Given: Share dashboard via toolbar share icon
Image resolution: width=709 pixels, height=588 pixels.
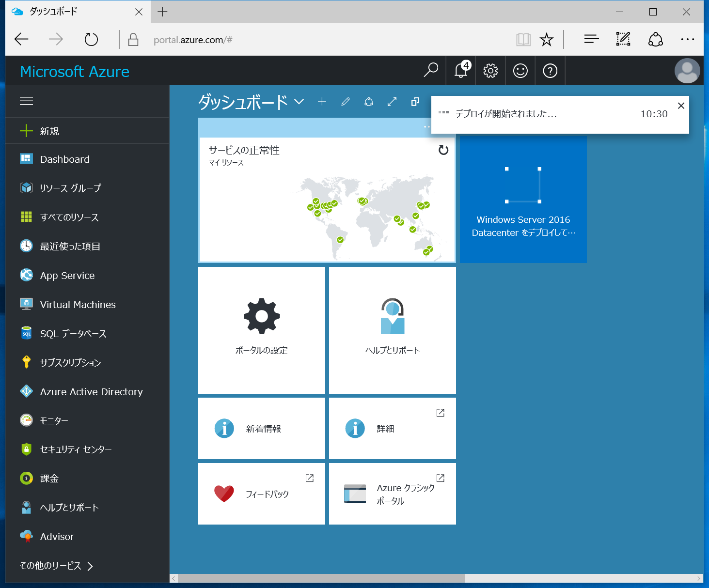Looking at the screenshot, I should 369,101.
